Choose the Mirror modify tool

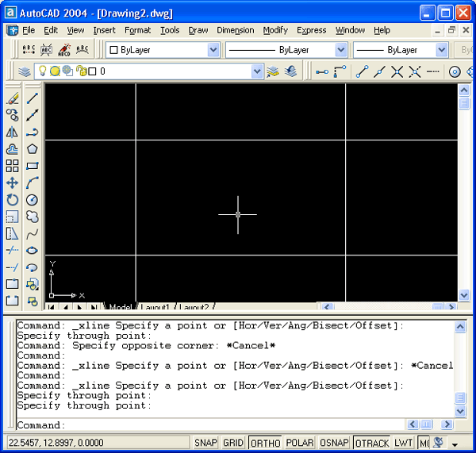point(12,132)
